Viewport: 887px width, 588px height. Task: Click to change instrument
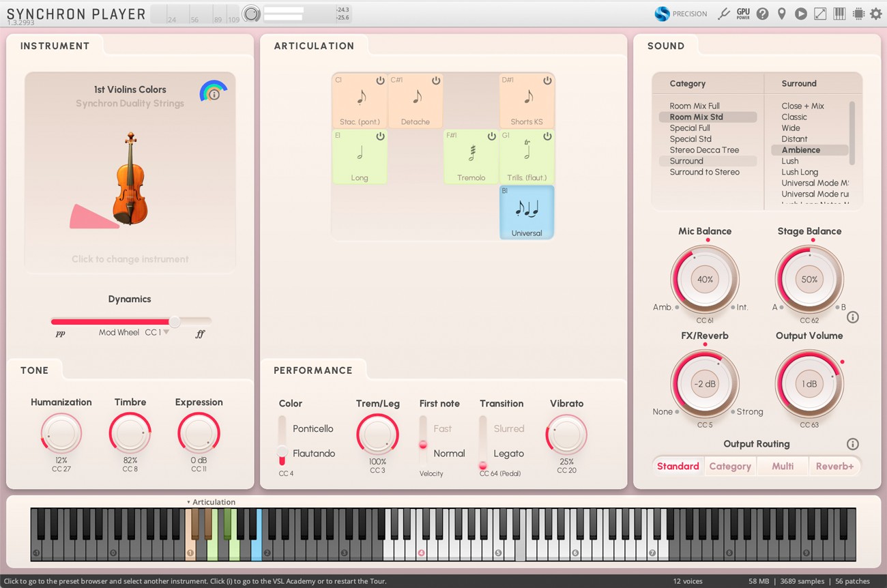pos(130,259)
